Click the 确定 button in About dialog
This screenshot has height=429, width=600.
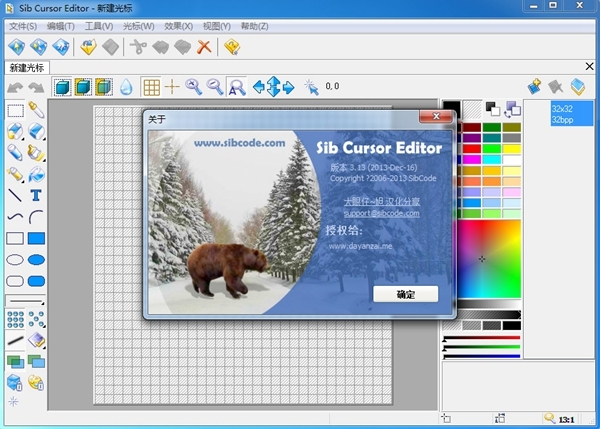tap(406, 294)
